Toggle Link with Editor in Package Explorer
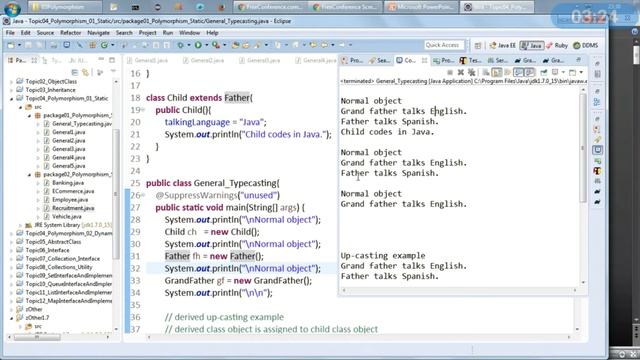This screenshot has width=640, height=360. (85, 72)
